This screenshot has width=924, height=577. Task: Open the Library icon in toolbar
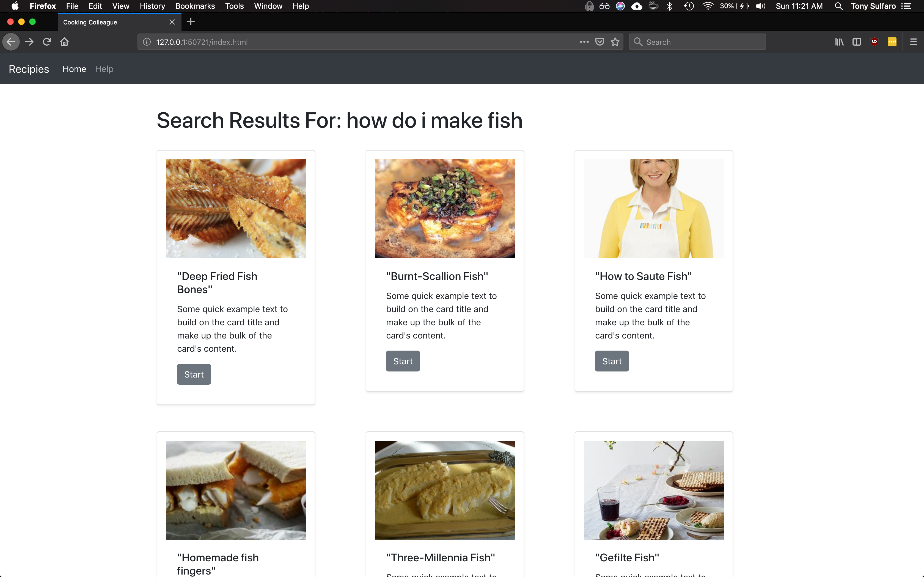[x=839, y=42]
